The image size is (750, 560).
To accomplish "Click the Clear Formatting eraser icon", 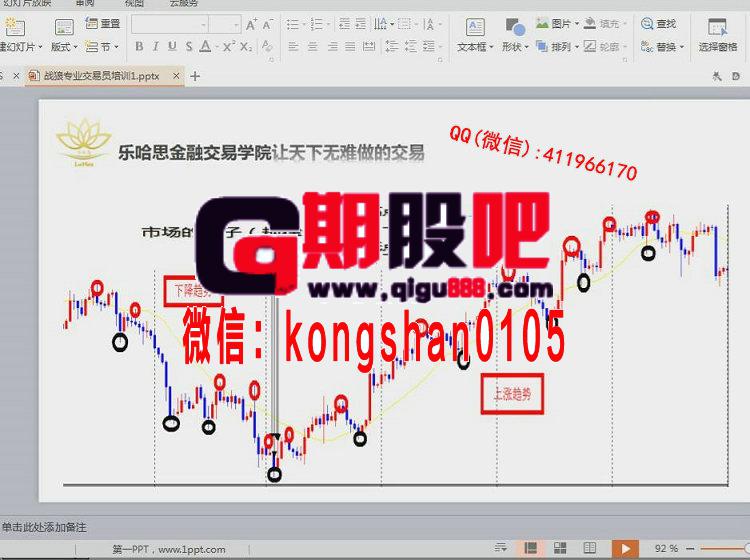I will point(266,46).
